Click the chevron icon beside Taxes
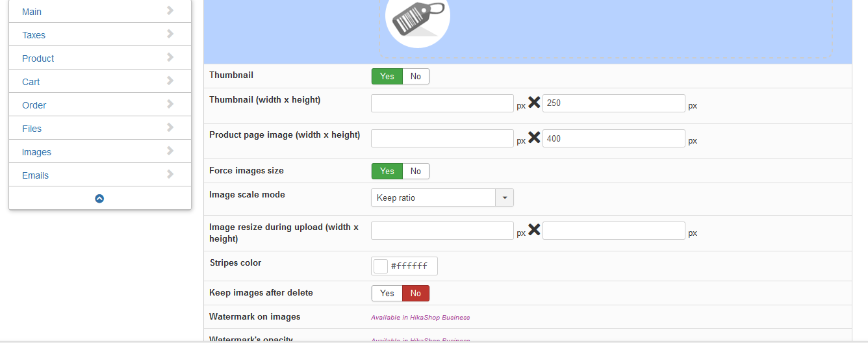The height and width of the screenshot is (343, 868). pos(170,34)
